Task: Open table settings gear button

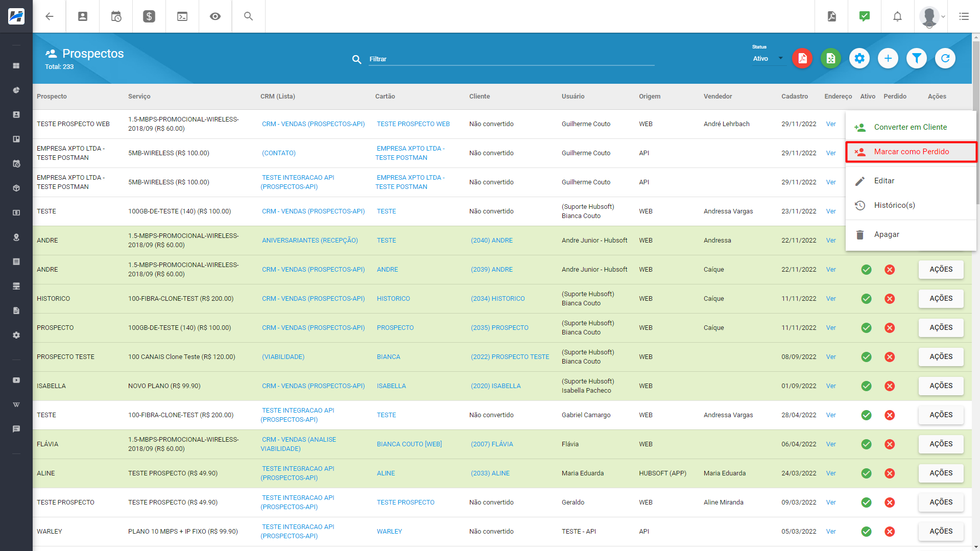Action: click(x=859, y=58)
